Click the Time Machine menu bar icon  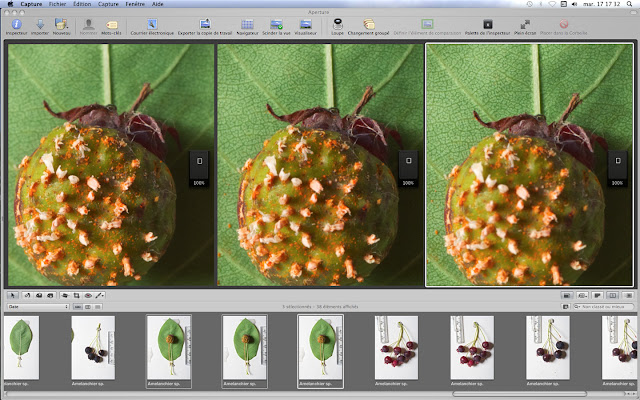[x=530, y=4]
